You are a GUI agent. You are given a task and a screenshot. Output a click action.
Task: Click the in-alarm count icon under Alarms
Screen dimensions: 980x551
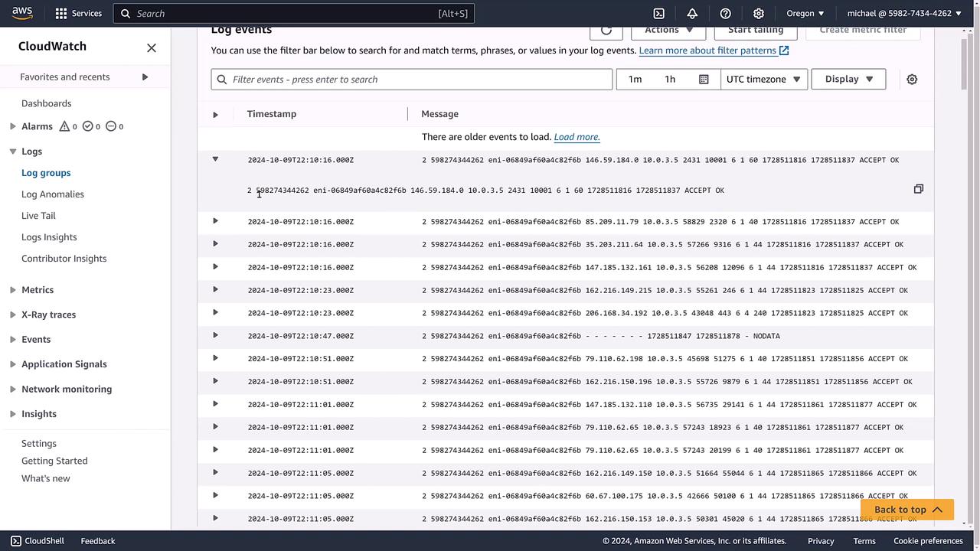pos(64,126)
